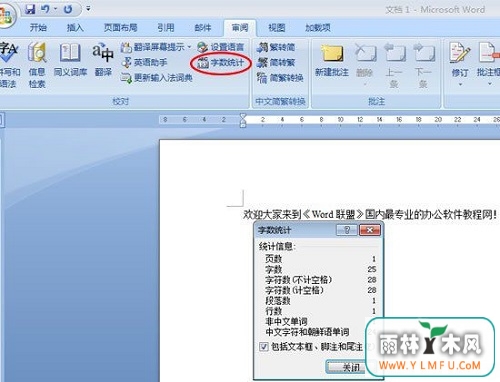Image resolution: width=500 pixels, height=382 pixels.
Task: Open the Office button menu
Action: 6,17
